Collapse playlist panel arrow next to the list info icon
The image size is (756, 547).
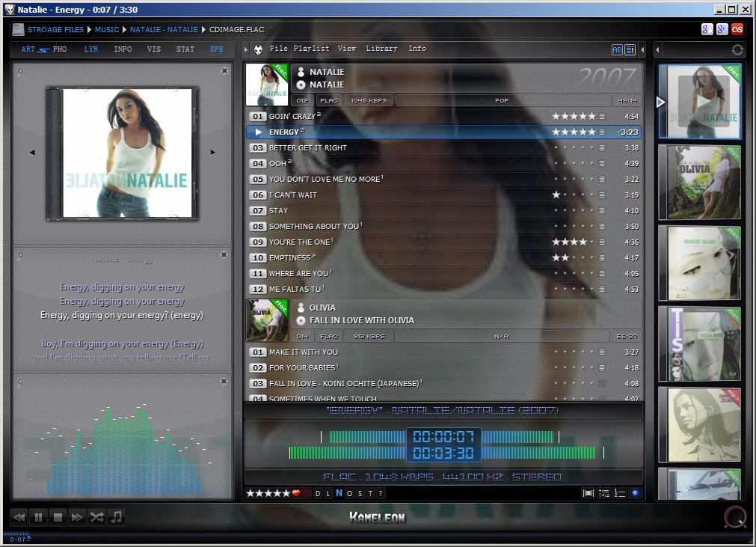pos(642,49)
